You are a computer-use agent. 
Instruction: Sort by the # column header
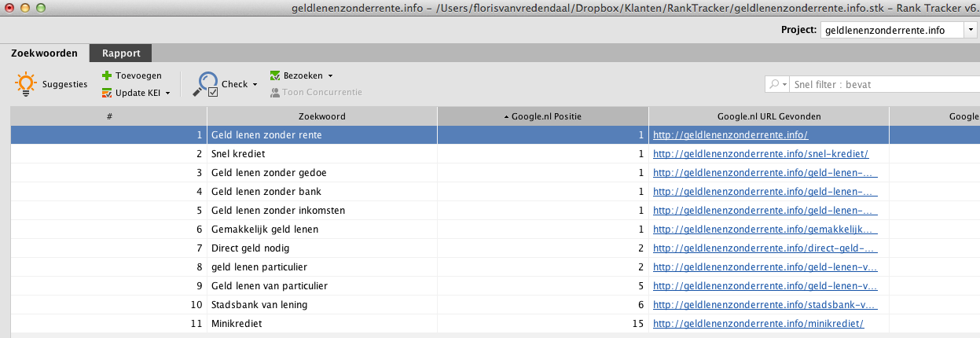pos(108,116)
